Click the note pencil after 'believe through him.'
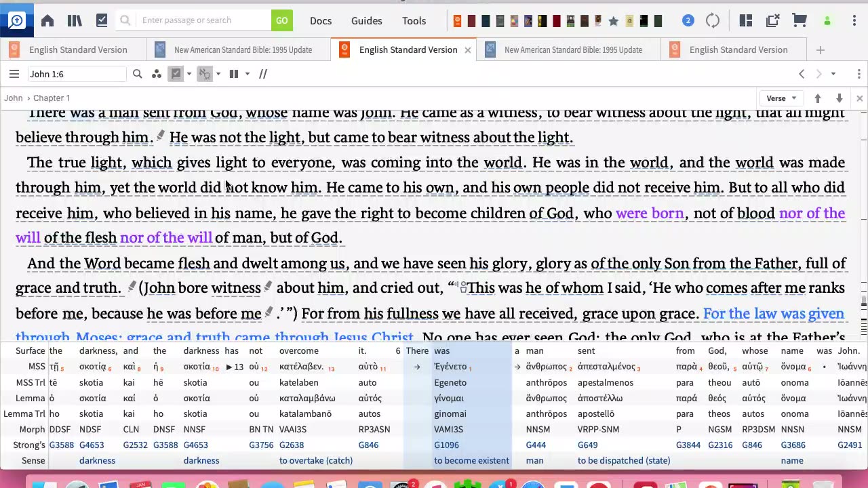 161,136
